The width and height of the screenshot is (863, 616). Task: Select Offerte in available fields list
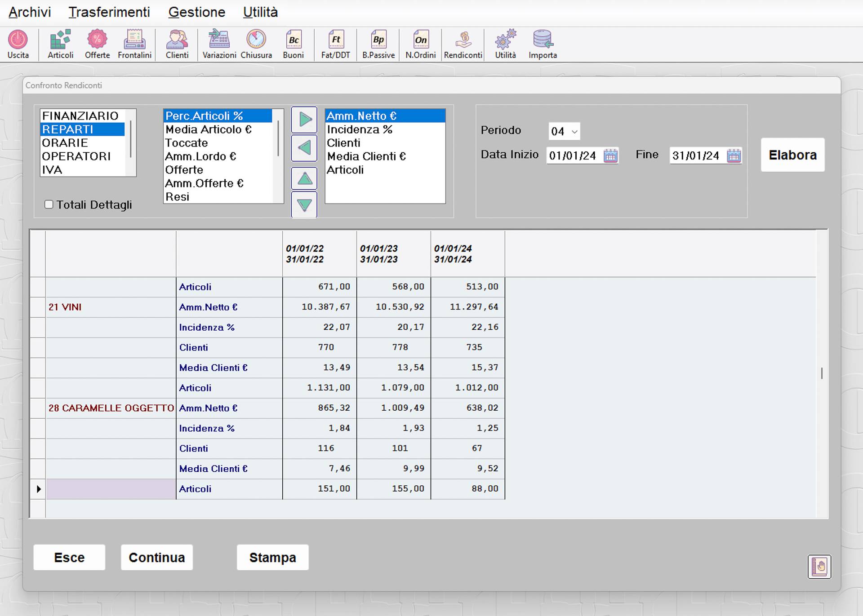(218, 170)
